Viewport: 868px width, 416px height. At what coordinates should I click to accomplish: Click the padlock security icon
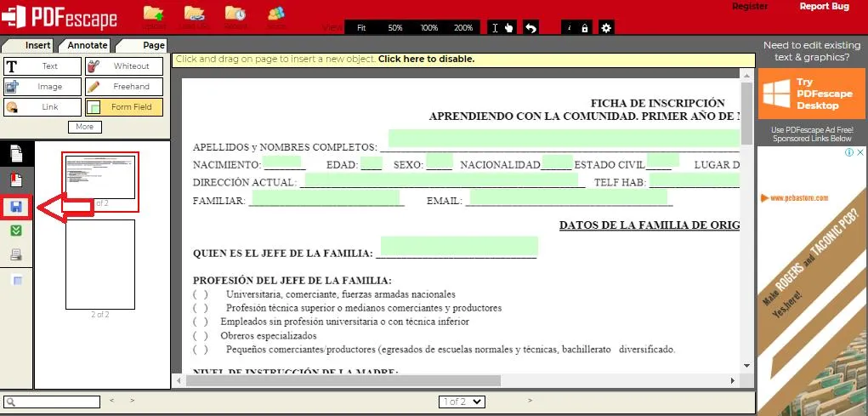pos(585,28)
